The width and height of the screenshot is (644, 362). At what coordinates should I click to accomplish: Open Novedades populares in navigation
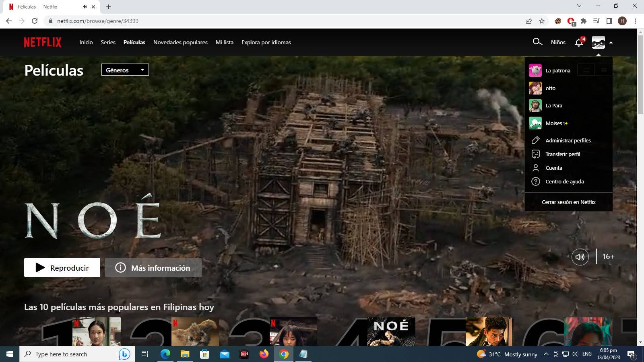180,42
